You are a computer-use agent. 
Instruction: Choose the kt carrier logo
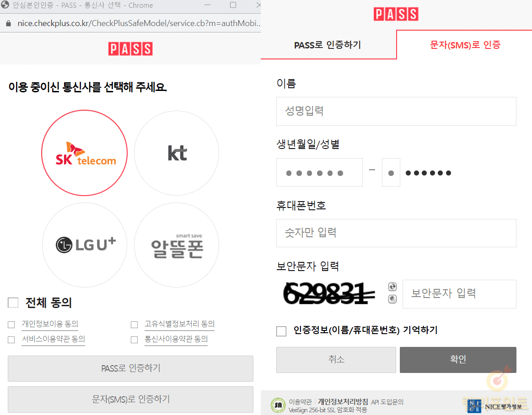(177, 153)
